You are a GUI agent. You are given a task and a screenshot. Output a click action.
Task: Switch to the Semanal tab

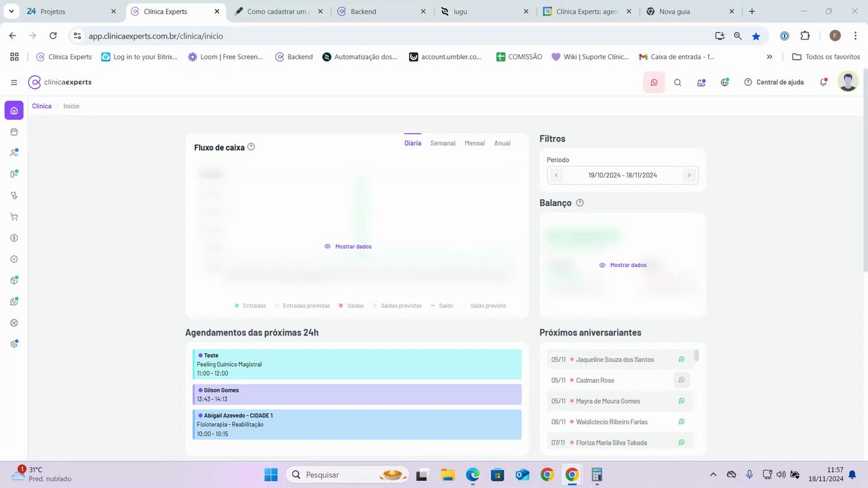pyautogui.click(x=443, y=143)
